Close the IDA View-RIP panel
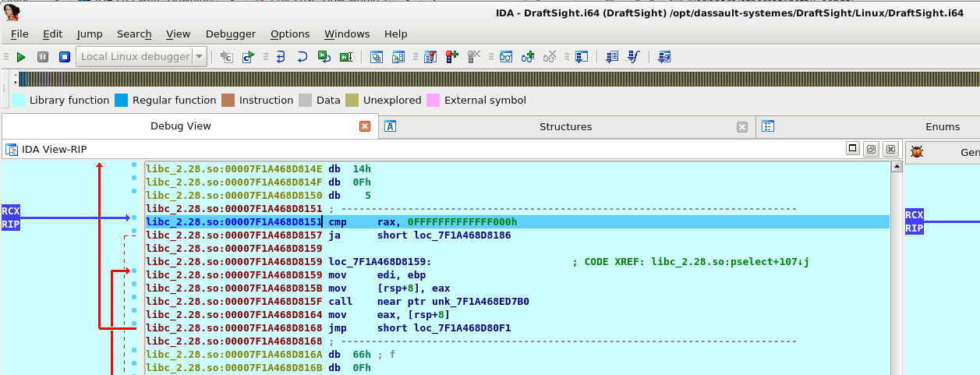 coord(891,149)
